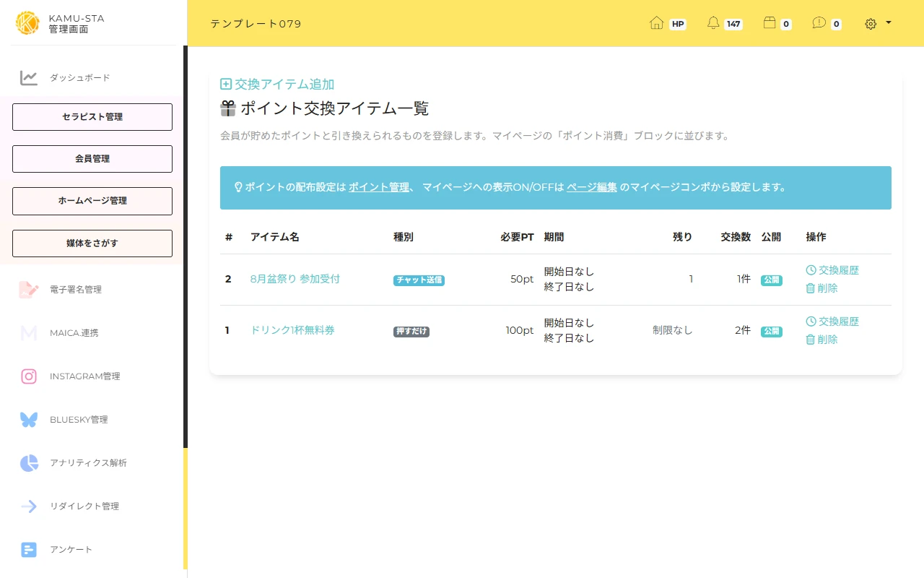Click the Bluesky butterfly icon
The height and width of the screenshot is (578, 924).
pyautogui.click(x=29, y=420)
